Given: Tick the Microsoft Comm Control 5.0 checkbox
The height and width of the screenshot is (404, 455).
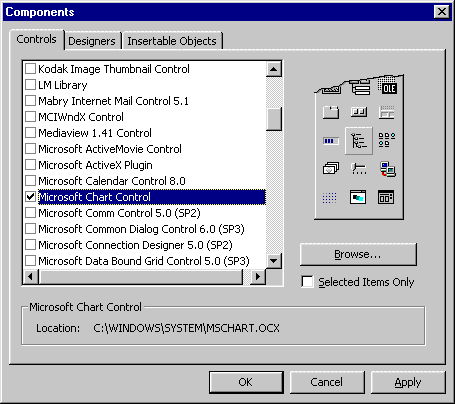Looking at the screenshot, I should coord(31,213).
